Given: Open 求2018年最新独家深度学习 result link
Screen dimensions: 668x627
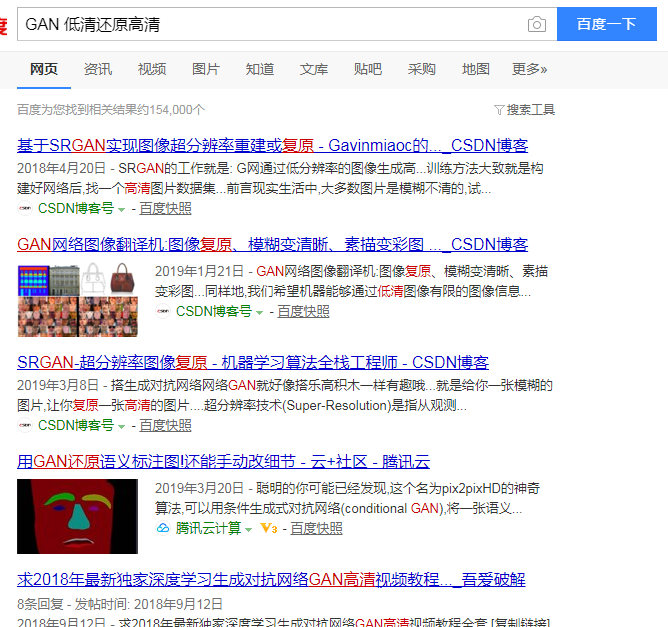Looking at the screenshot, I should coord(271,579).
